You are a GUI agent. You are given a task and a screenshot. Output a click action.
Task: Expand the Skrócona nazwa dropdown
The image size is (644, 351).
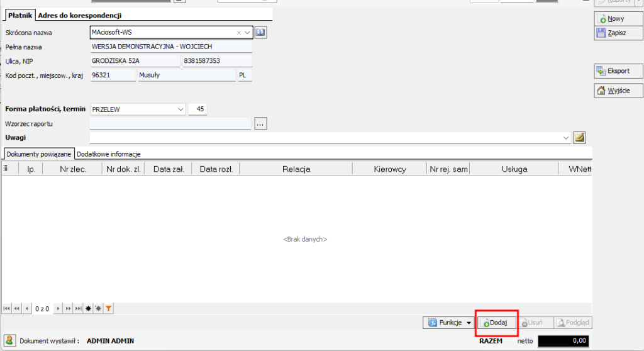(x=248, y=32)
